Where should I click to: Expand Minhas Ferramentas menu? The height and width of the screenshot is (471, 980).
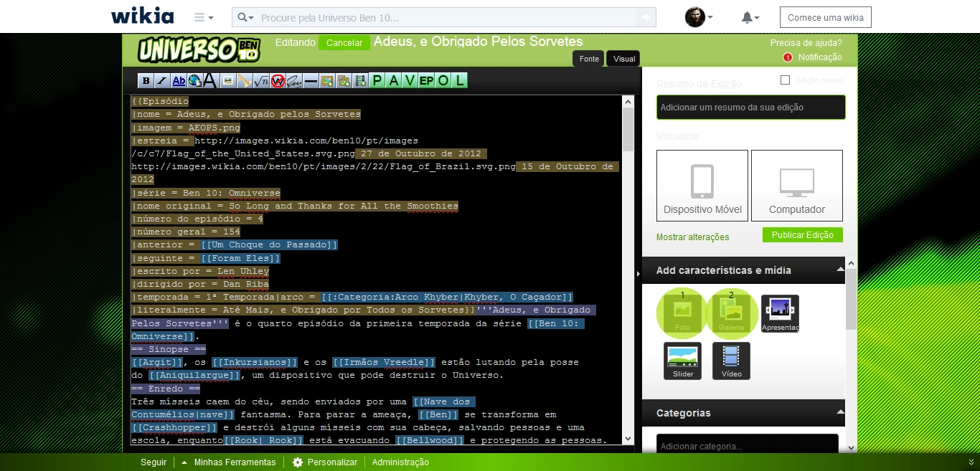tap(228, 462)
